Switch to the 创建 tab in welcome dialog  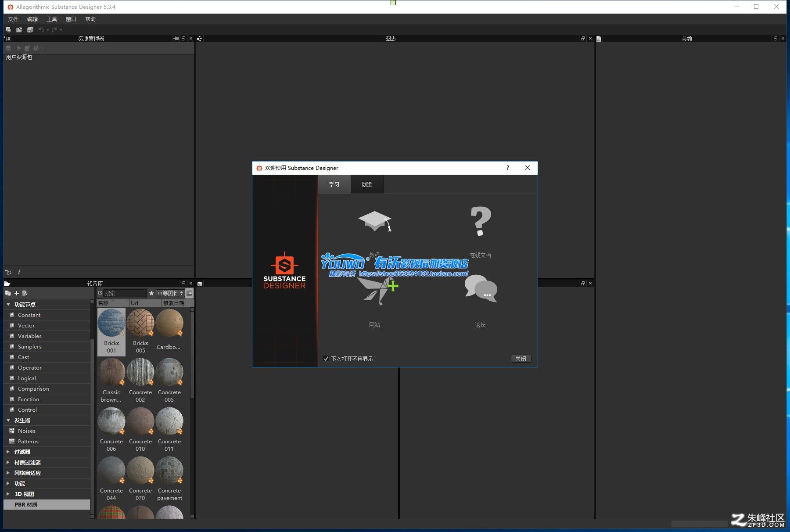(x=367, y=184)
